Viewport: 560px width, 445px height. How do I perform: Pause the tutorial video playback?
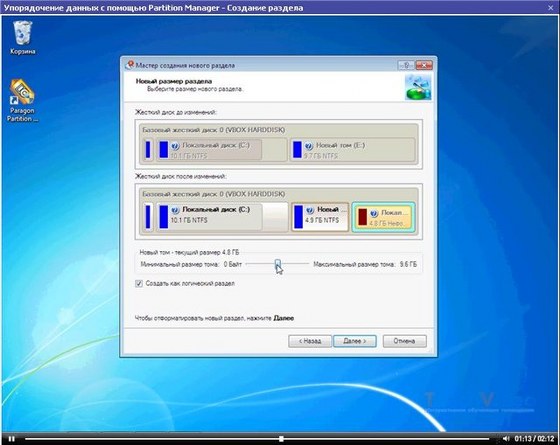click(11, 439)
